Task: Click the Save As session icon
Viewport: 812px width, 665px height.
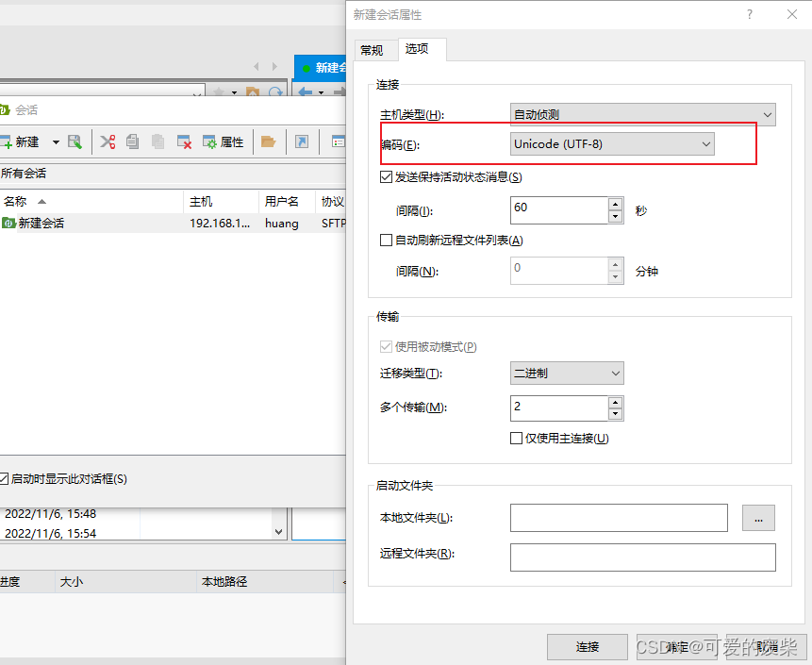Action: coord(75,141)
